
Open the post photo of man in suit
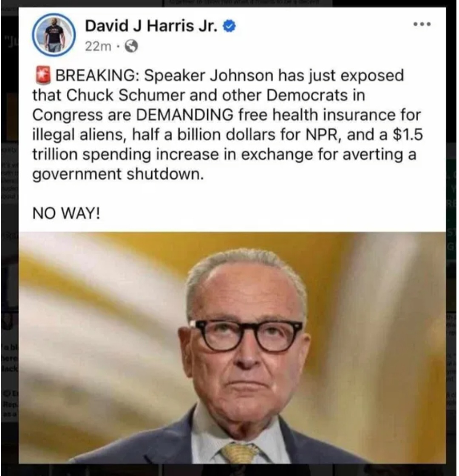pyautogui.click(x=232, y=348)
